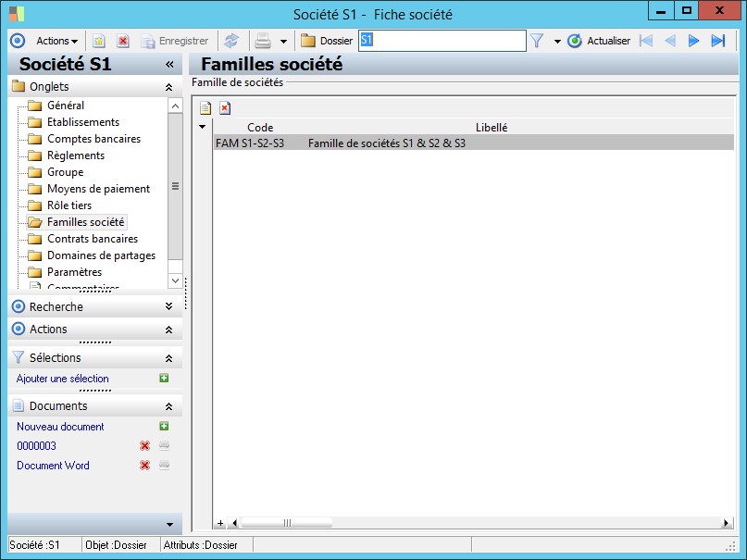The image size is (747, 560).
Task: Delete family row icon in grid
Action: (x=225, y=108)
